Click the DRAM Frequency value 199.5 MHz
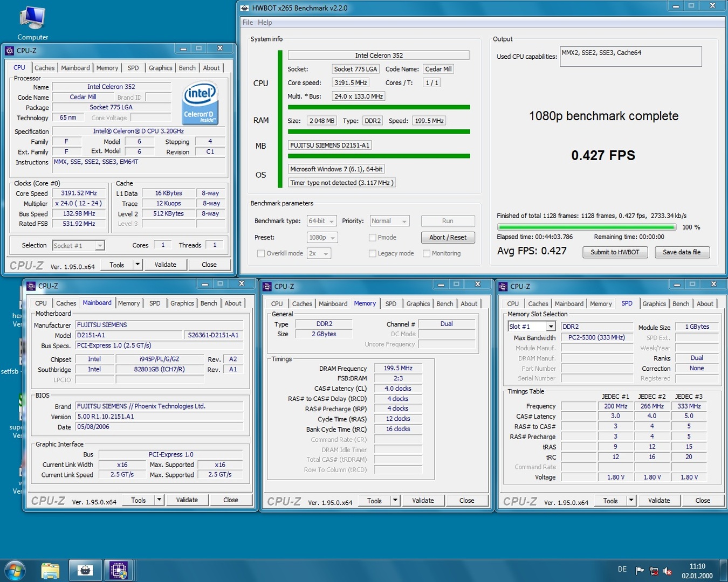Screen dimensions: 728x582 [398, 369]
